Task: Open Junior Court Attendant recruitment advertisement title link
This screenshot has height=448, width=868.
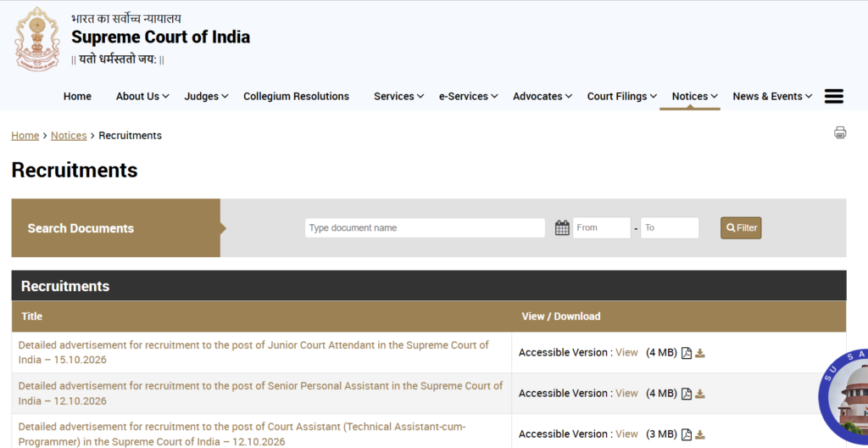Action: [x=253, y=352]
